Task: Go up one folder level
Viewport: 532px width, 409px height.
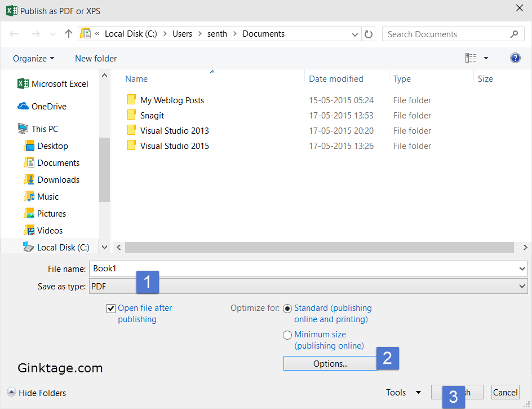Action: 68,34
